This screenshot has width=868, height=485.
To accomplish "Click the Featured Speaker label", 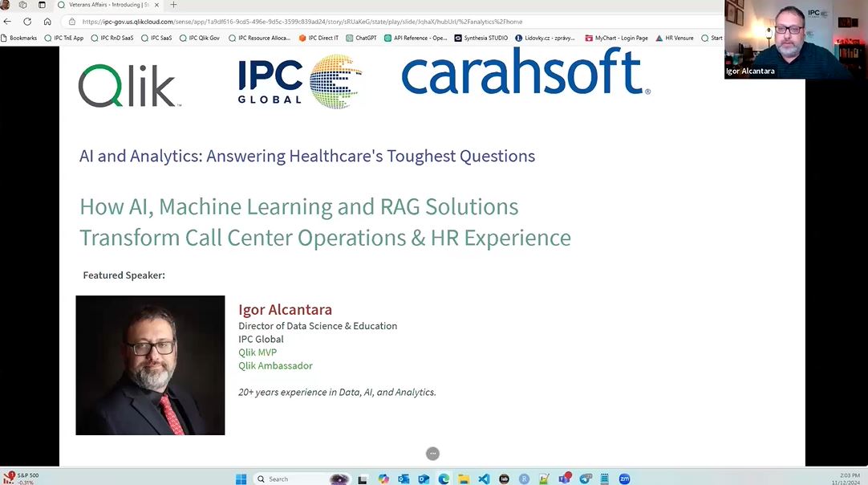I will pos(124,275).
